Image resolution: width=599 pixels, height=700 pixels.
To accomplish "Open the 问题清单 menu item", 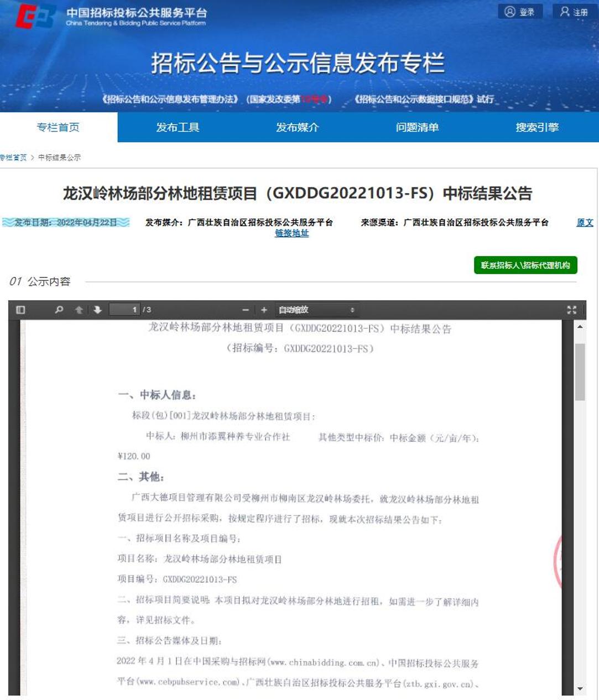I will 417,127.
